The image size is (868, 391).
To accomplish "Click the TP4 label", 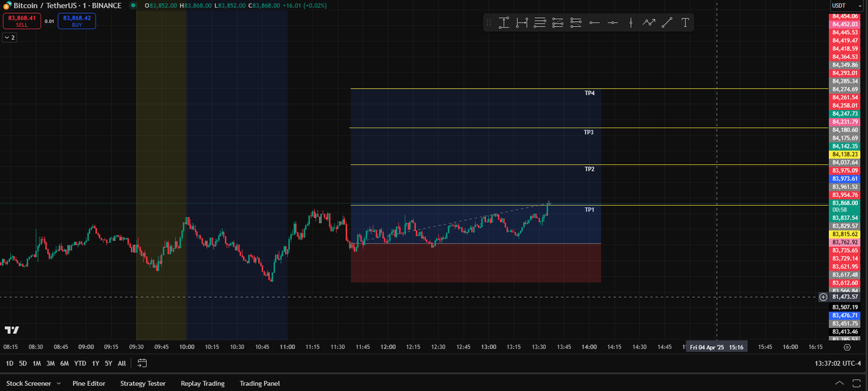I will coord(590,93).
